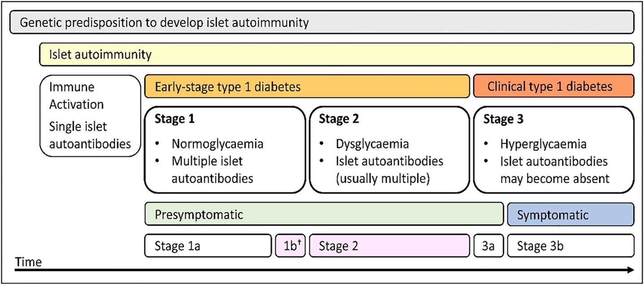The image size is (644, 285).
Task: Click the Clinical type 1 diabetes bar
Action: [x=553, y=87]
